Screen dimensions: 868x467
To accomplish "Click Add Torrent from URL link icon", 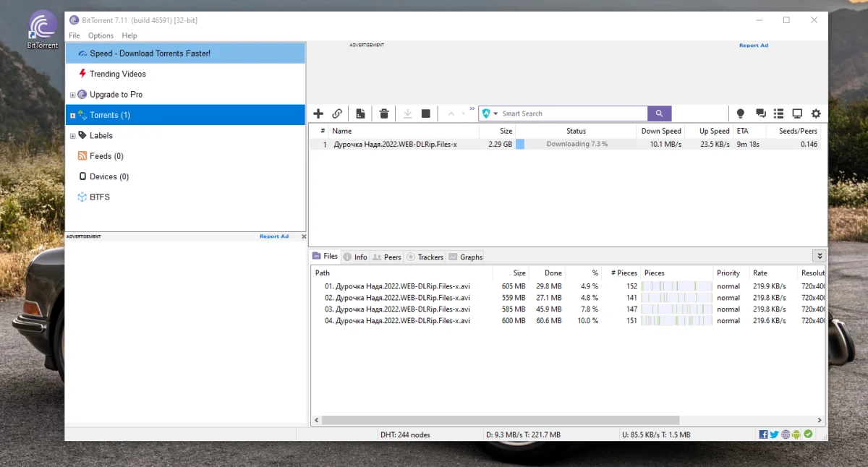I will click(337, 113).
